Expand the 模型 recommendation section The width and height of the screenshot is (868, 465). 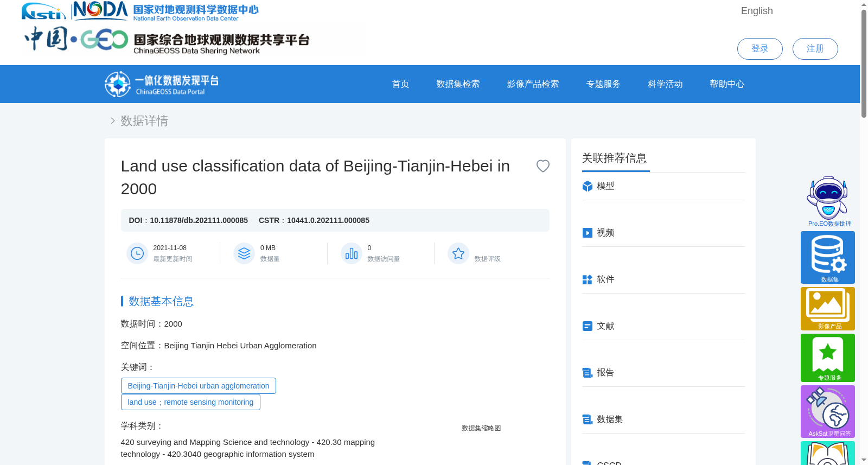click(663, 186)
